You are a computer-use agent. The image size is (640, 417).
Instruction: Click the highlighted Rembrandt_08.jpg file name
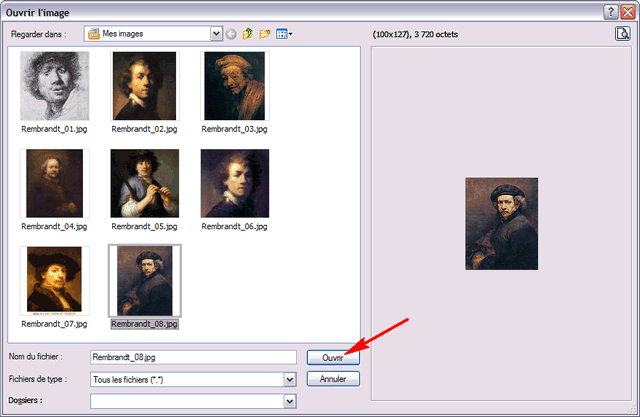click(x=144, y=324)
